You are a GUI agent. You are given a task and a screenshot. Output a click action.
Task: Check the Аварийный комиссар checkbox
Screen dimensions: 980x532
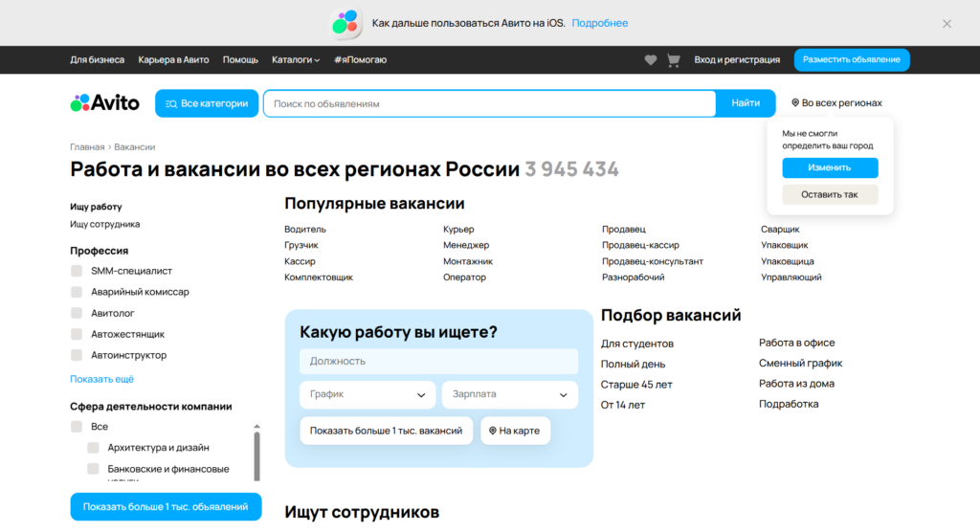77,292
